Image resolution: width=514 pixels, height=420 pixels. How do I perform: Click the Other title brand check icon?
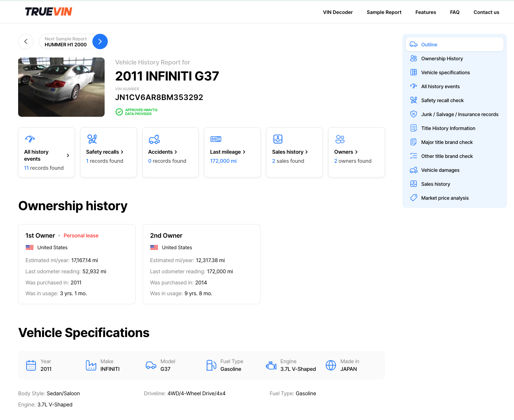(414, 156)
